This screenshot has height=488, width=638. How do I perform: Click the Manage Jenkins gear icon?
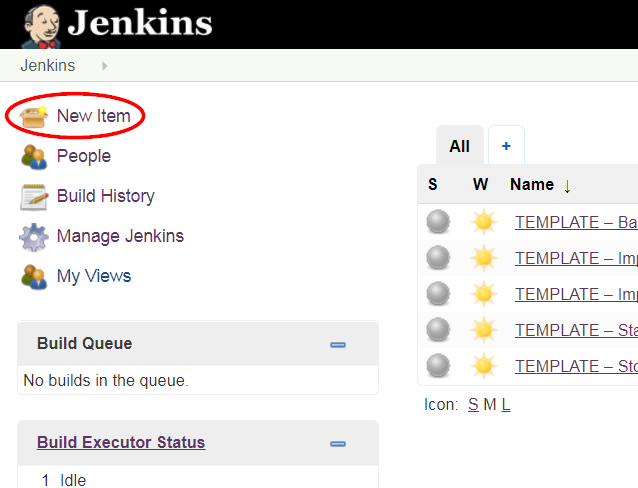click(34, 237)
